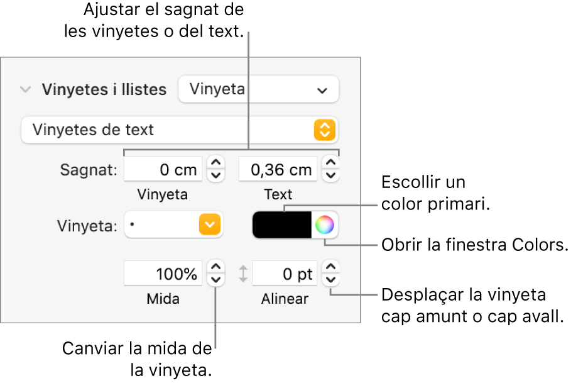Increase the Text indent with up arrow

(x=330, y=163)
